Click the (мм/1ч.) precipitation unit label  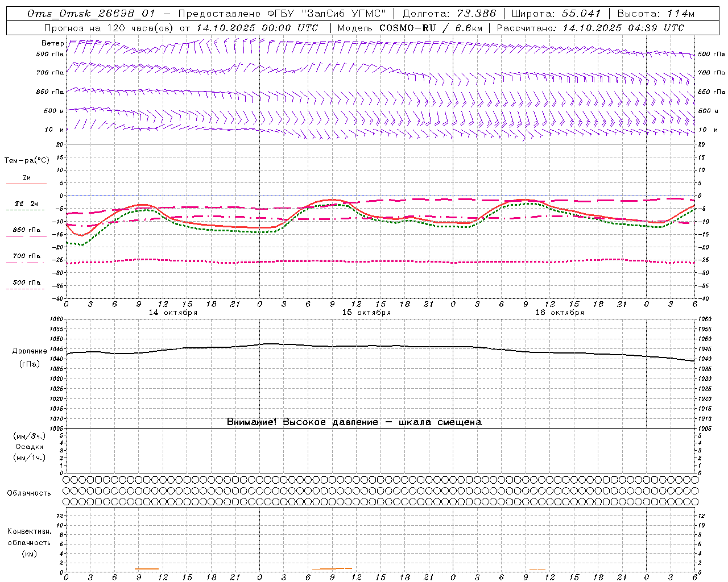pyautogui.click(x=30, y=458)
